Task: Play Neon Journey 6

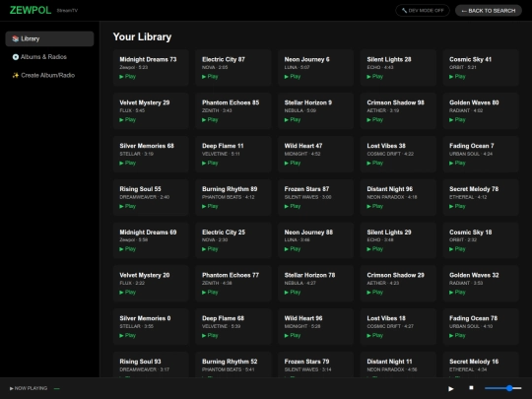Action: pyautogui.click(x=293, y=77)
